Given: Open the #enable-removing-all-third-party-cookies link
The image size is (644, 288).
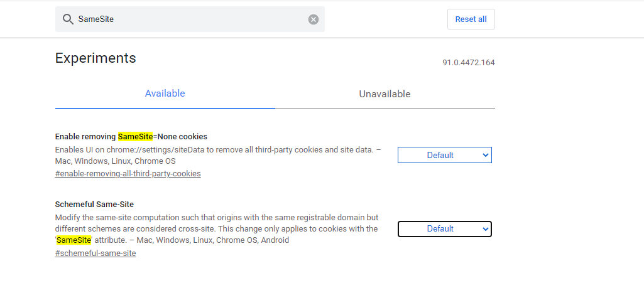Looking at the screenshot, I should (128, 173).
